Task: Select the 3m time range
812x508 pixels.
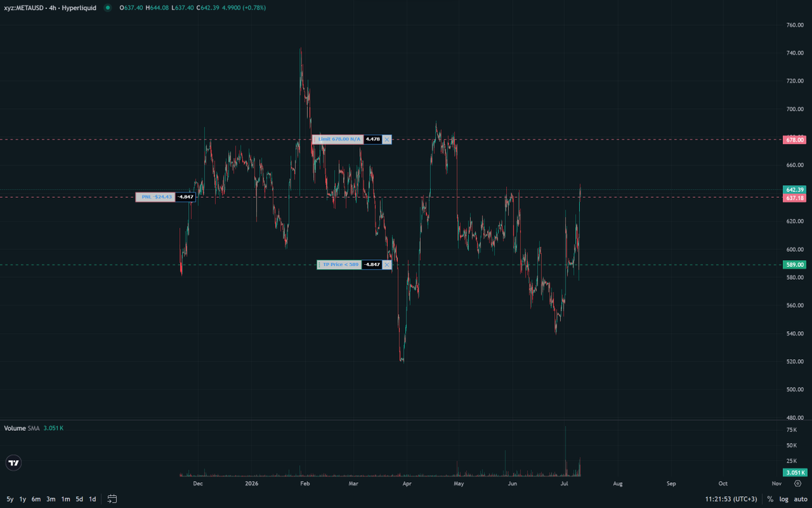Action: pyautogui.click(x=51, y=499)
